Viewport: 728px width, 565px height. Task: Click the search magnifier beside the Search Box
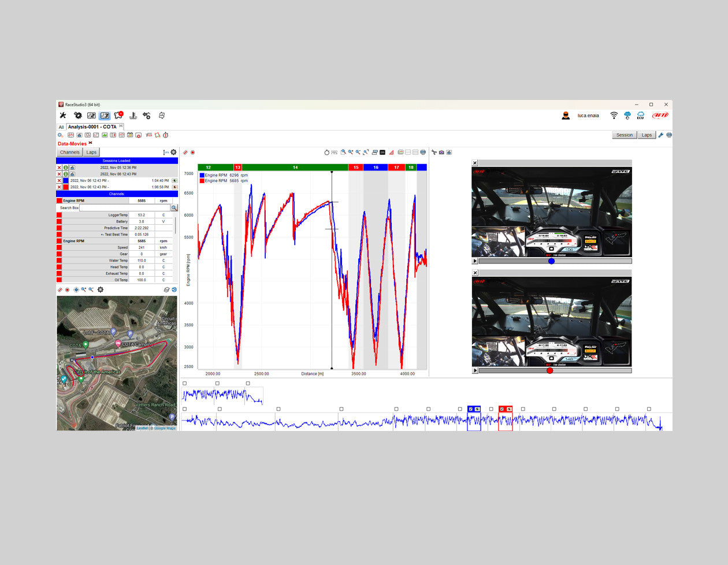point(174,207)
